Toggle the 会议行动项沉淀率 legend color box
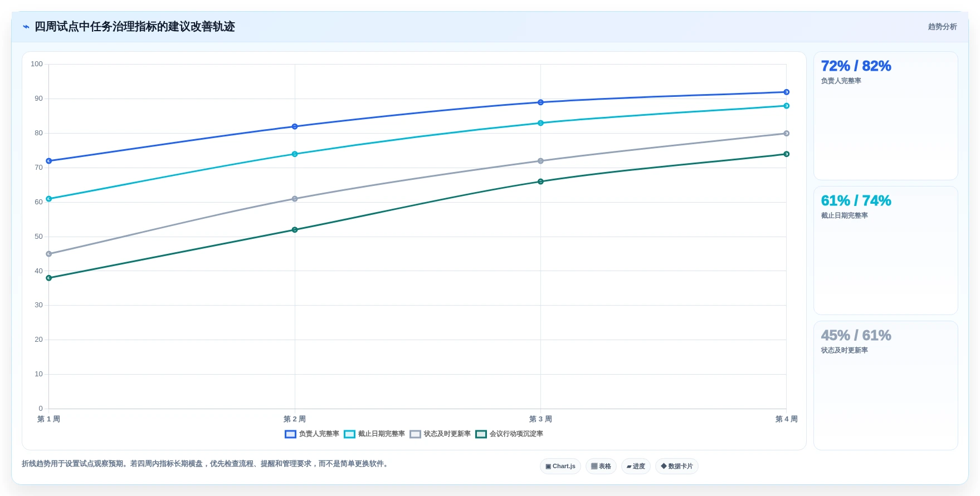The width and height of the screenshot is (980, 496). (481, 434)
